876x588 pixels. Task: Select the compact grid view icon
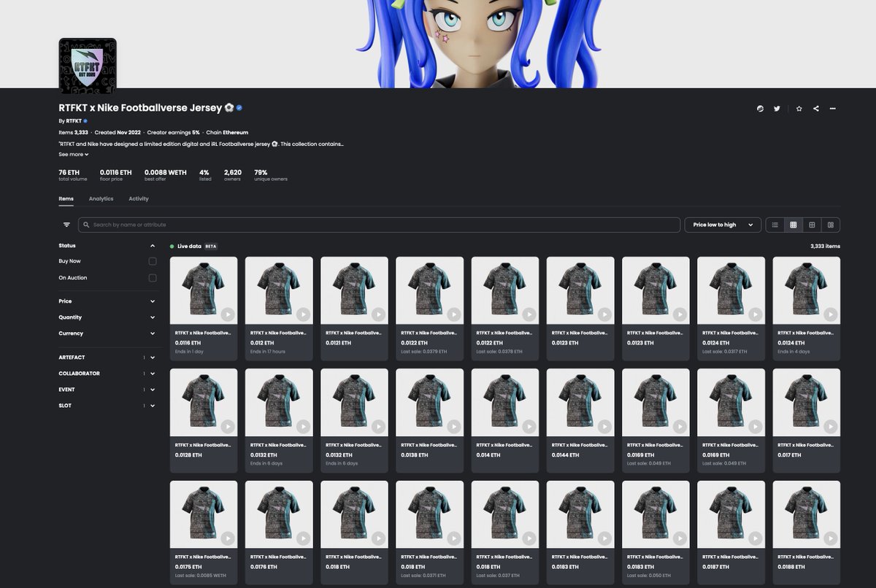[x=794, y=225]
